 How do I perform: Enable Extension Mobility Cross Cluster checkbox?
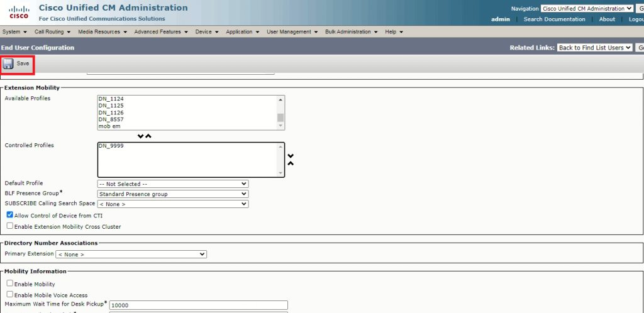(9, 226)
